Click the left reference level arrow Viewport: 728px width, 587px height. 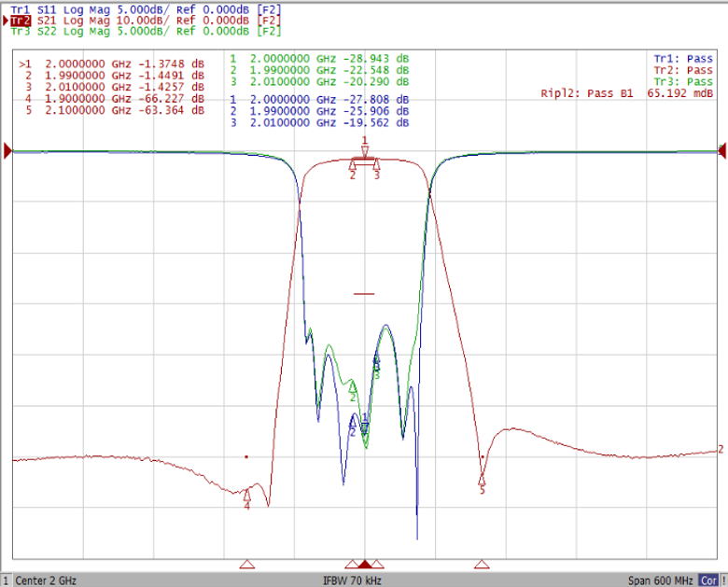point(7,151)
